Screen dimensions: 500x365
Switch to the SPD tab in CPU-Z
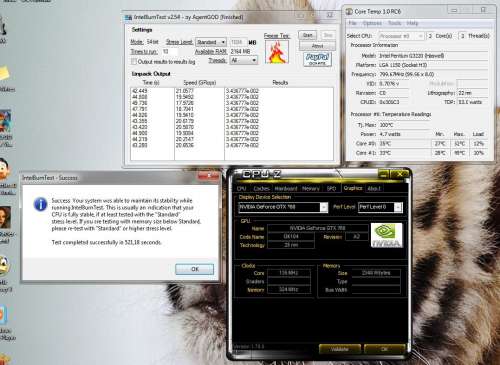point(331,188)
